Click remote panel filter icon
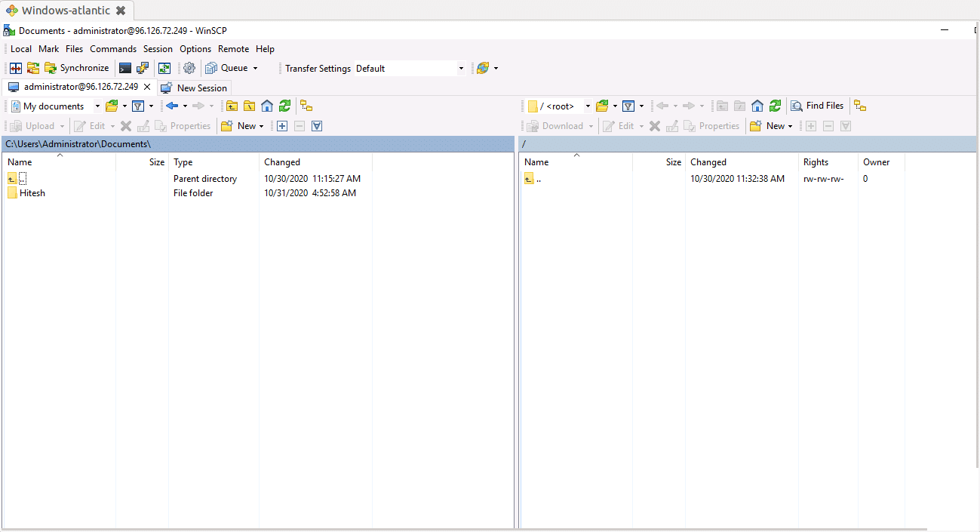 pos(628,106)
